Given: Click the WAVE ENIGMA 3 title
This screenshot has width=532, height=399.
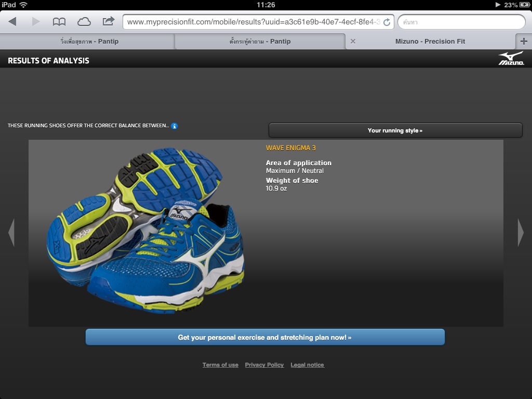Looking at the screenshot, I should click(291, 148).
